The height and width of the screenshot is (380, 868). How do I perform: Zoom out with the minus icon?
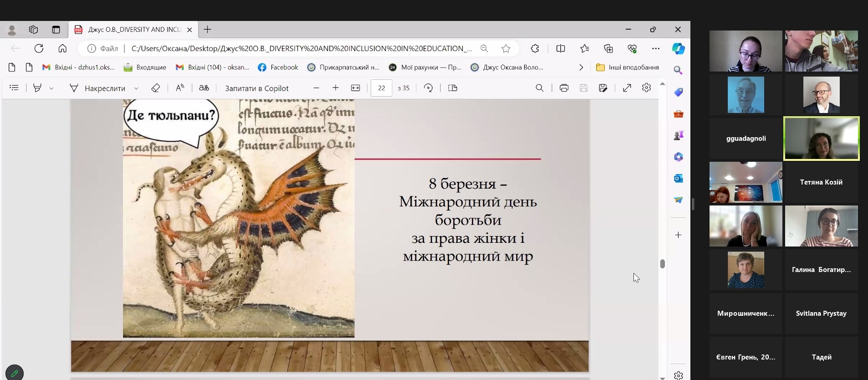pos(317,88)
